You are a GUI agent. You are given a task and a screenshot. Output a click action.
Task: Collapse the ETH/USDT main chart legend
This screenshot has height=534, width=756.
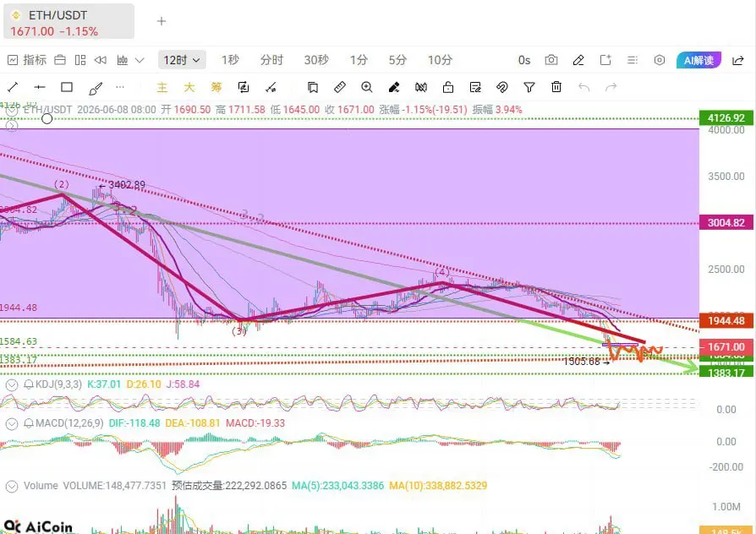click(x=12, y=111)
